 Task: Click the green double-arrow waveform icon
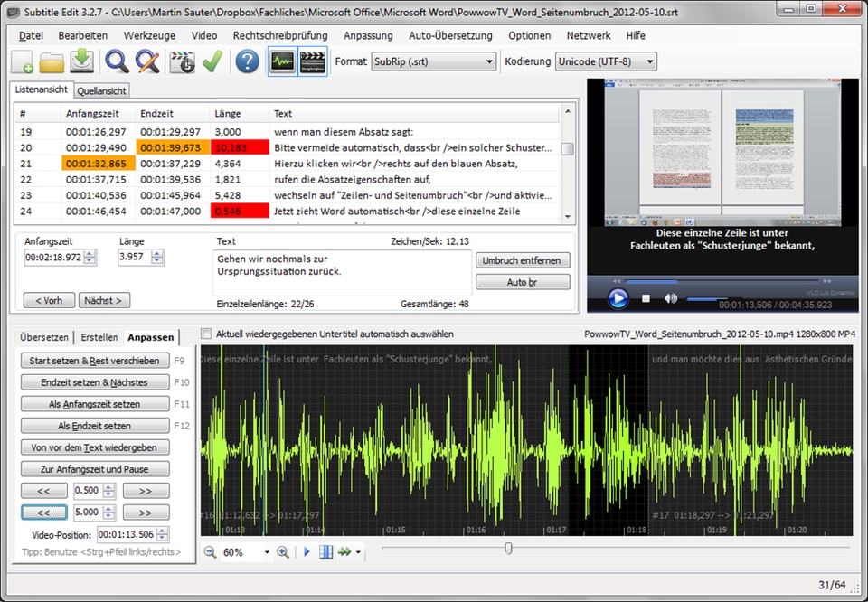[x=344, y=552]
